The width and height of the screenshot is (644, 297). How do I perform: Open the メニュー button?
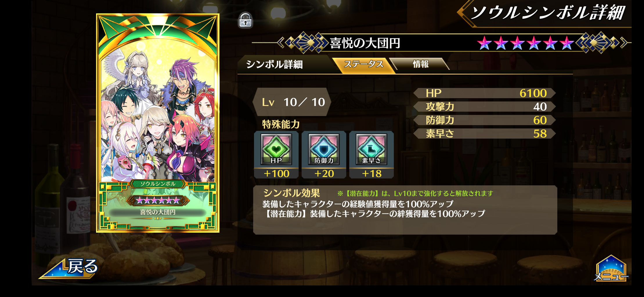[611, 269]
